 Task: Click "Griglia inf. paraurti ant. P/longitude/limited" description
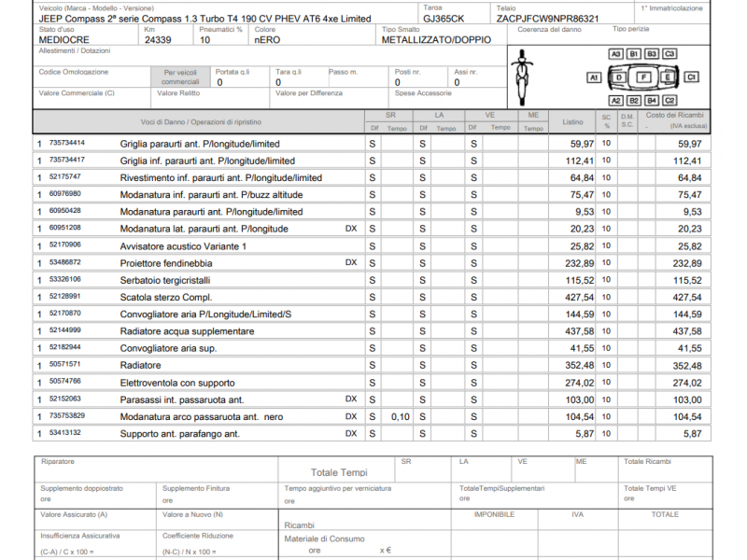point(207,161)
